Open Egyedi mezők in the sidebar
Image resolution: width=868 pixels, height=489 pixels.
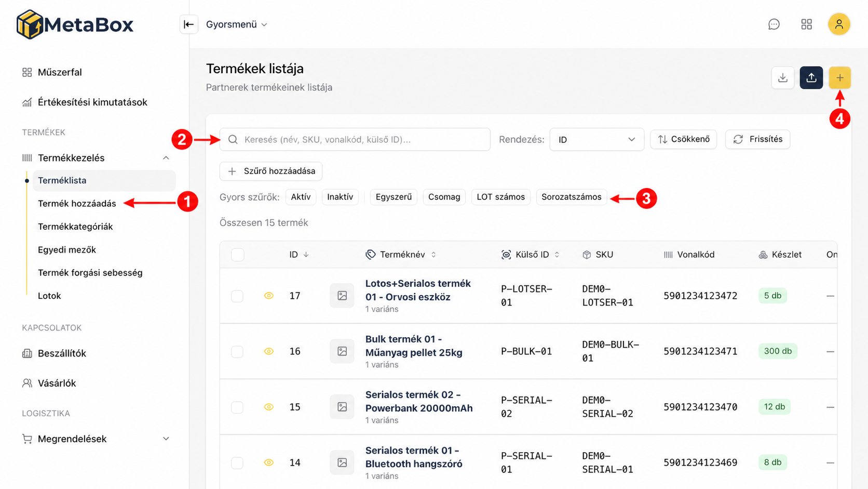(x=67, y=250)
